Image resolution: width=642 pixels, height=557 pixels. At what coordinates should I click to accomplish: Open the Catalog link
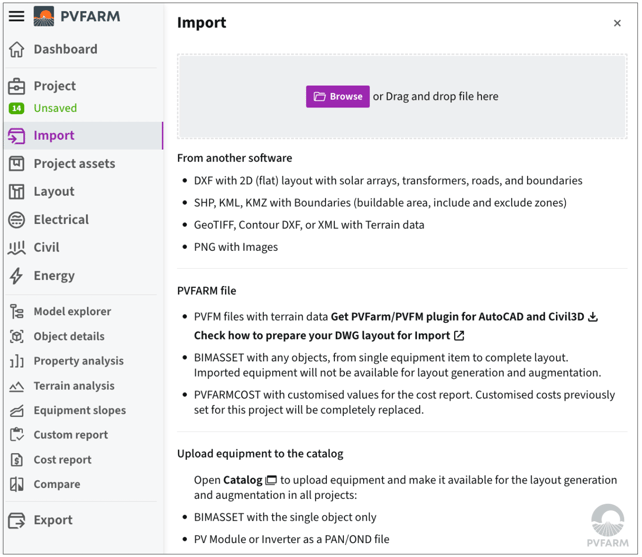(249, 480)
